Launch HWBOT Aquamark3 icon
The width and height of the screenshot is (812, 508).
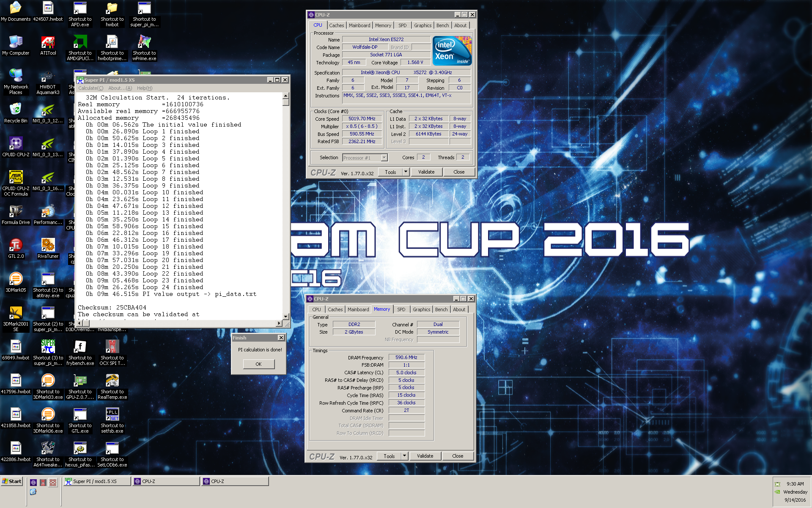click(x=48, y=82)
